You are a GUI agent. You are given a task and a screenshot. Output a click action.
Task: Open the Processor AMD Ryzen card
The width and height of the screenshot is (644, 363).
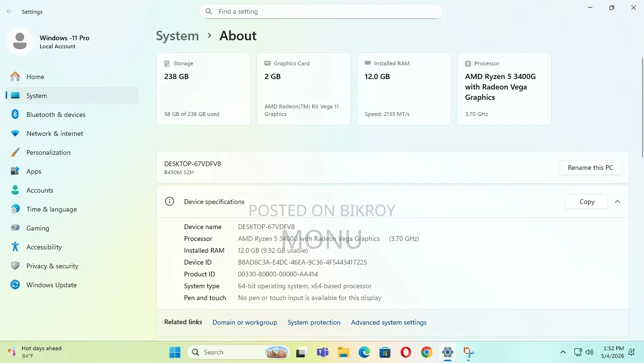(504, 89)
